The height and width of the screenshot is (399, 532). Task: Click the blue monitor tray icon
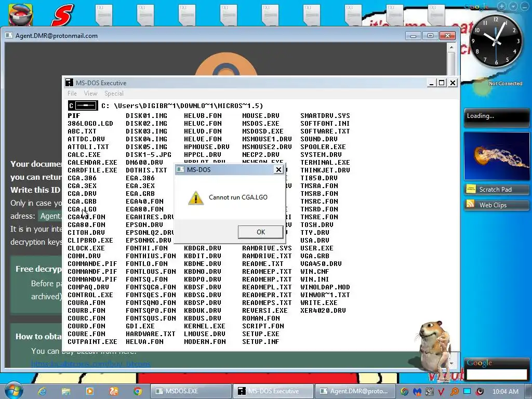pos(467,391)
